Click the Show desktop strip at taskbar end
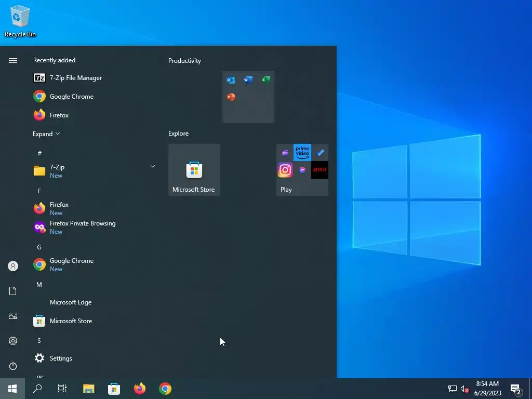The width and height of the screenshot is (532, 399). tap(530, 389)
